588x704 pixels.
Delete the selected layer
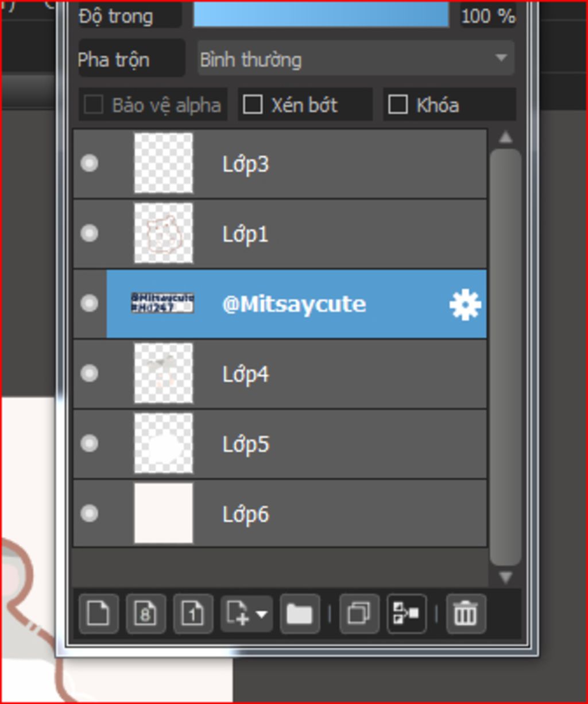tap(466, 614)
